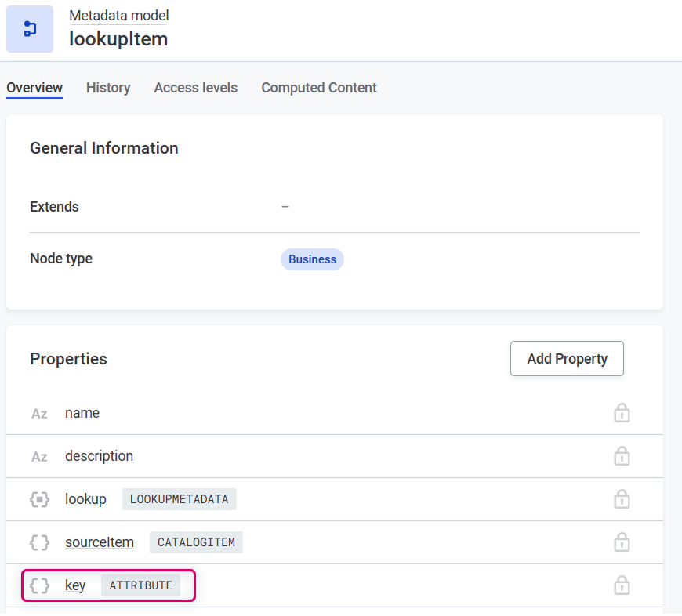Switch to the History tab
The width and height of the screenshot is (682, 616).
(108, 88)
